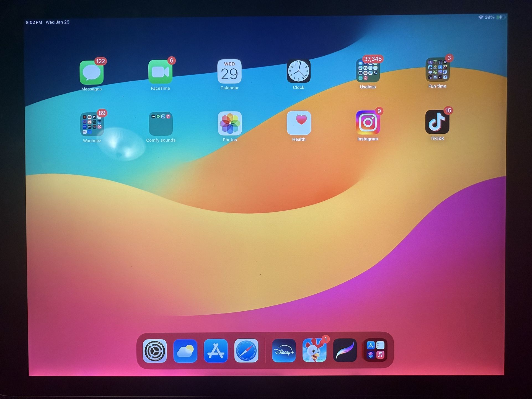Open the Fun time folder
Screen dimensions: 532x399
[437, 71]
